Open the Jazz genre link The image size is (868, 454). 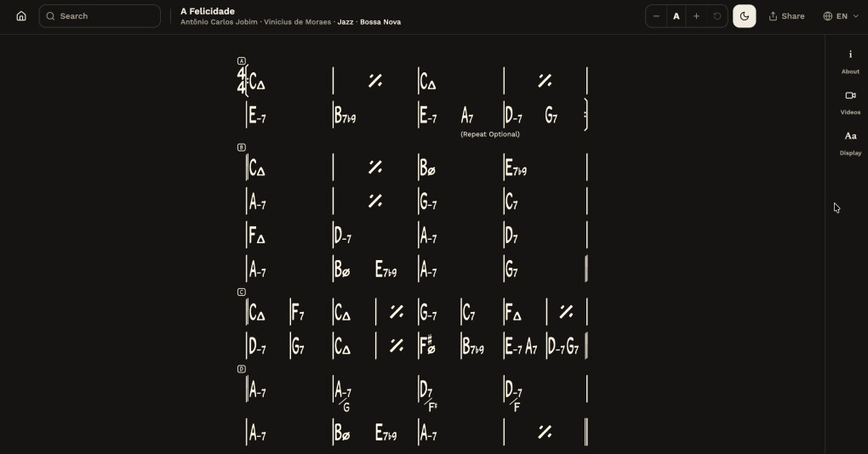click(x=345, y=22)
